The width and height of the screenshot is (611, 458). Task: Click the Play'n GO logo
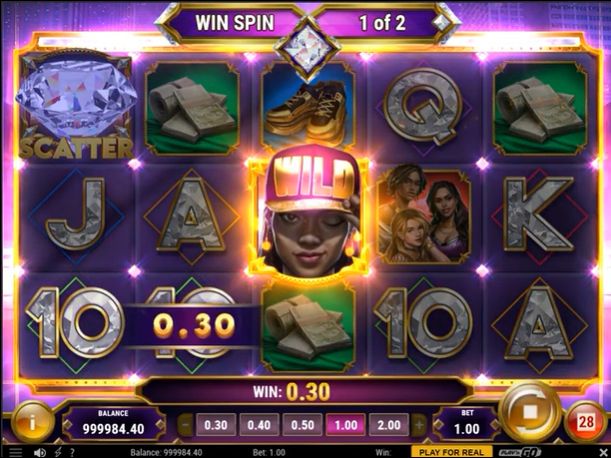[521, 453]
